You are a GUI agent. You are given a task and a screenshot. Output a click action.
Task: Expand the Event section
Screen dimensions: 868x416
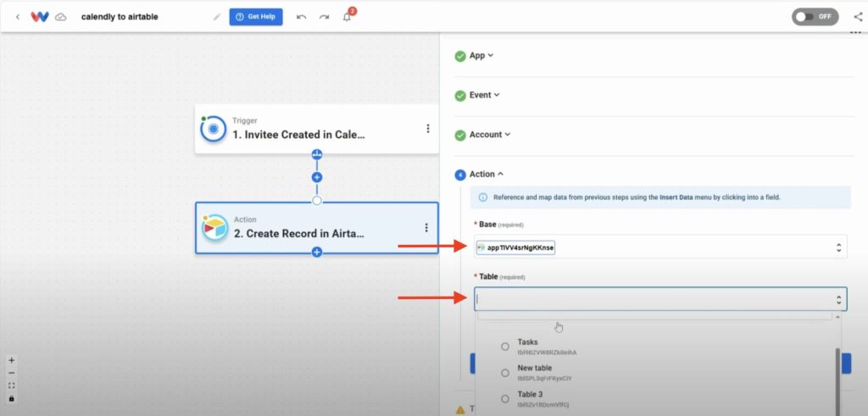coord(484,95)
